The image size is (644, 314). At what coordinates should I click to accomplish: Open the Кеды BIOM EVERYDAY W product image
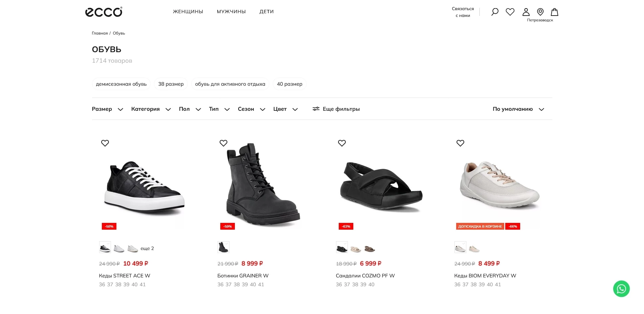499,185
